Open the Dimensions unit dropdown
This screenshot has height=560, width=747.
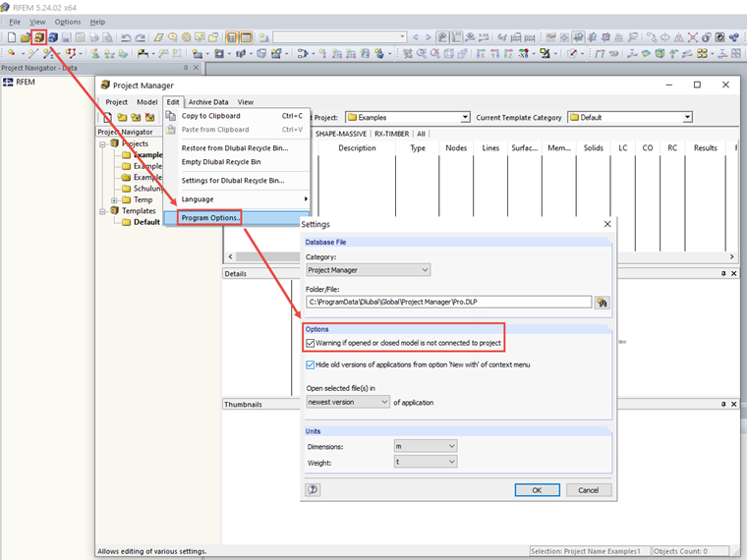426,446
